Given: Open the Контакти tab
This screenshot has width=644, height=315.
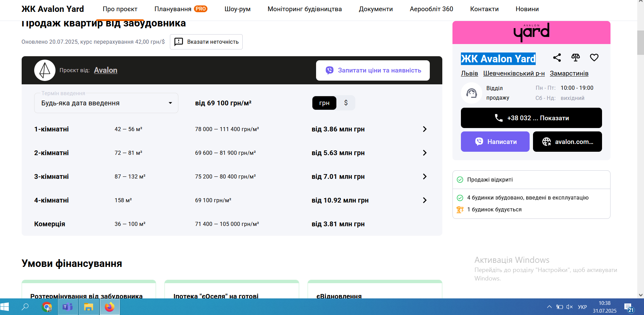Looking at the screenshot, I should (484, 9).
